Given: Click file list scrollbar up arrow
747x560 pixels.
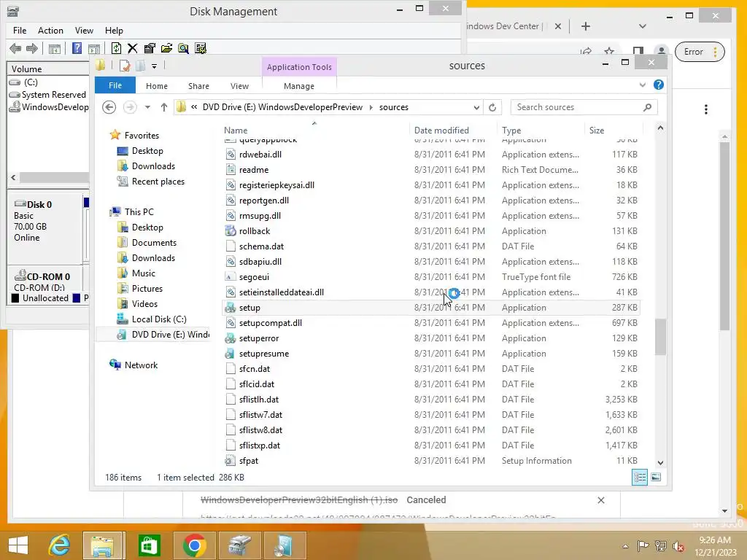Looking at the screenshot, I should pos(660,128).
